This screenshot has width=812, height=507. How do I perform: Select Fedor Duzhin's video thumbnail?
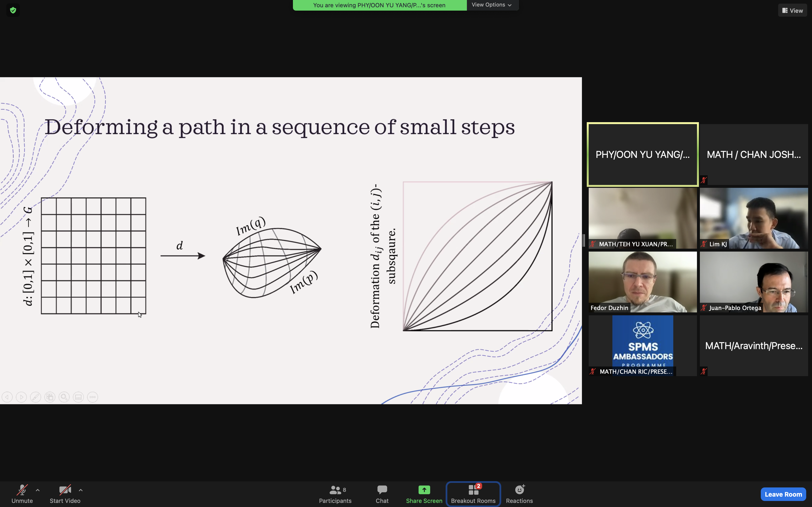(642, 282)
